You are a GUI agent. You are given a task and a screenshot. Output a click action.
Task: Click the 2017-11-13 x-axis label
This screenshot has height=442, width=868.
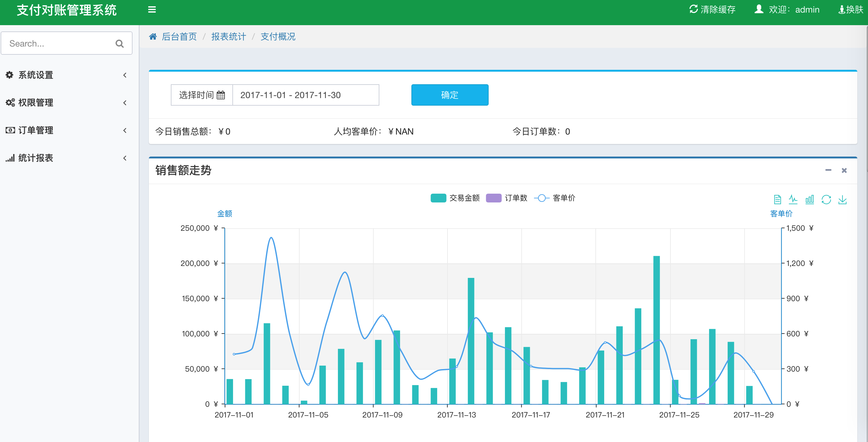click(x=457, y=415)
